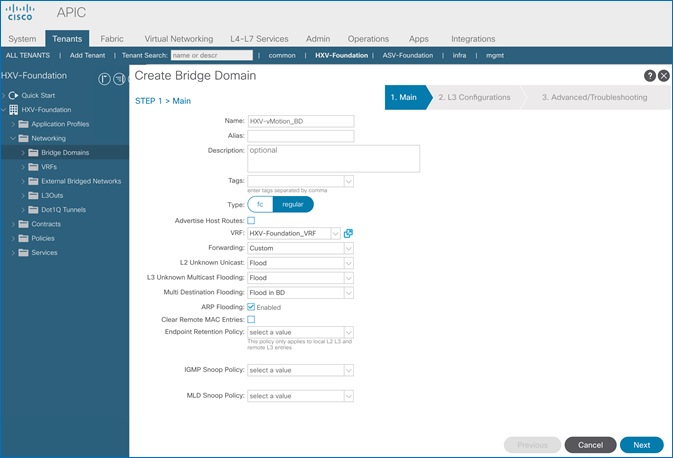Click the Name input field
Viewport: 673px width, 458px height.
click(301, 121)
